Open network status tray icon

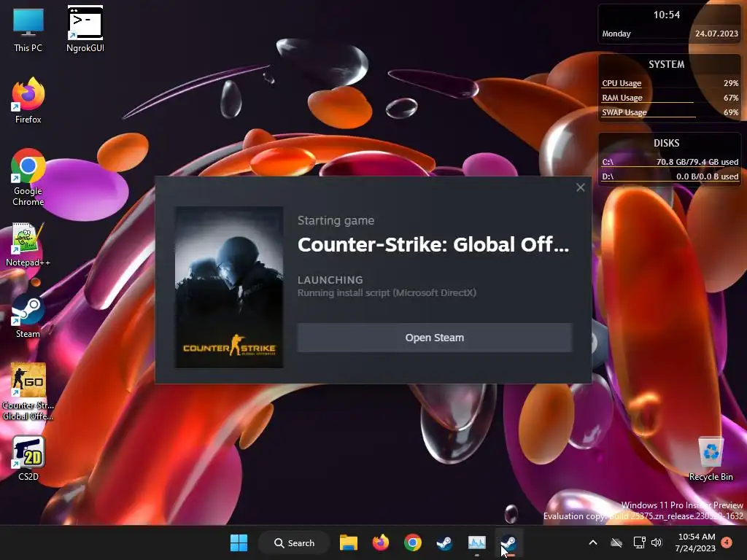coord(639,542)
